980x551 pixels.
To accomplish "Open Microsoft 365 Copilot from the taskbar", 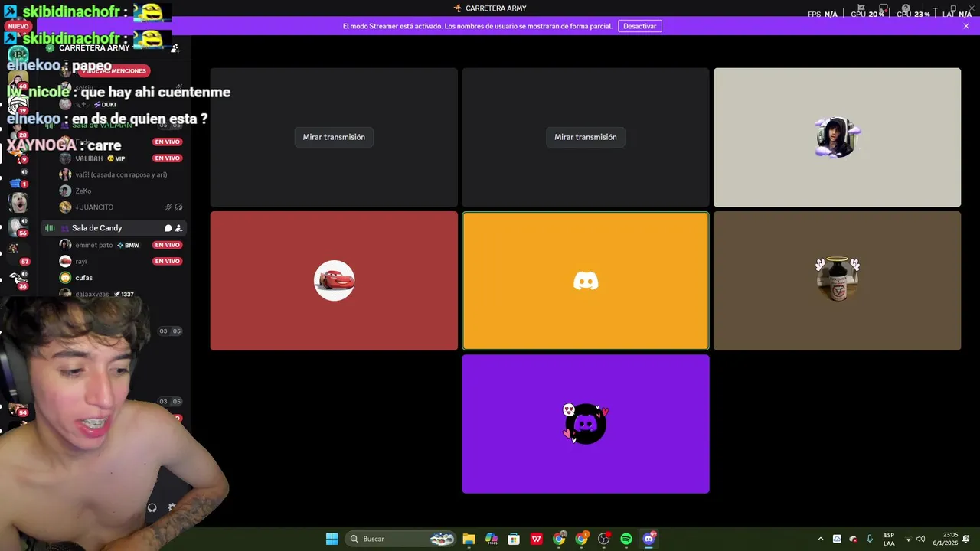I will coord(492,539).
